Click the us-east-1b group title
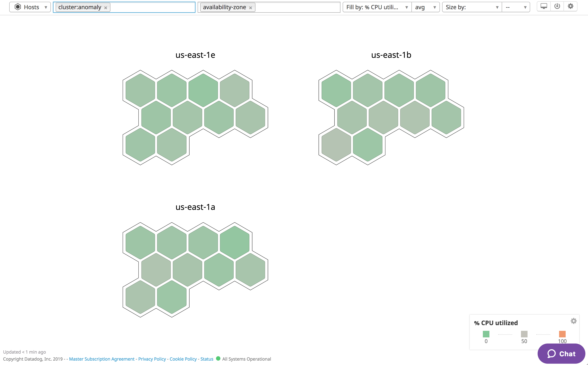 coord(391,55)
